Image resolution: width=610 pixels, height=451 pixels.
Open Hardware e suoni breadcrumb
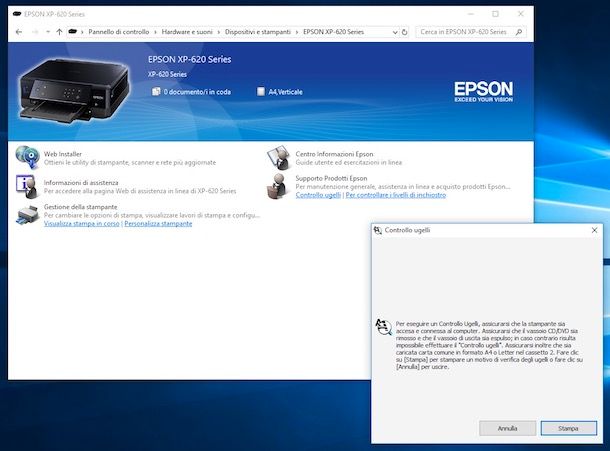(187, 32)
